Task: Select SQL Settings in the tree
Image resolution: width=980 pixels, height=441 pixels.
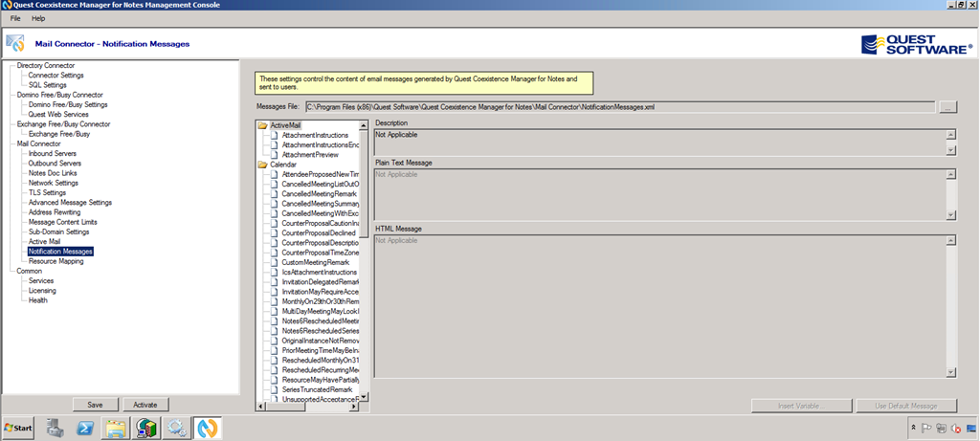Action: (x=47, y=85)
